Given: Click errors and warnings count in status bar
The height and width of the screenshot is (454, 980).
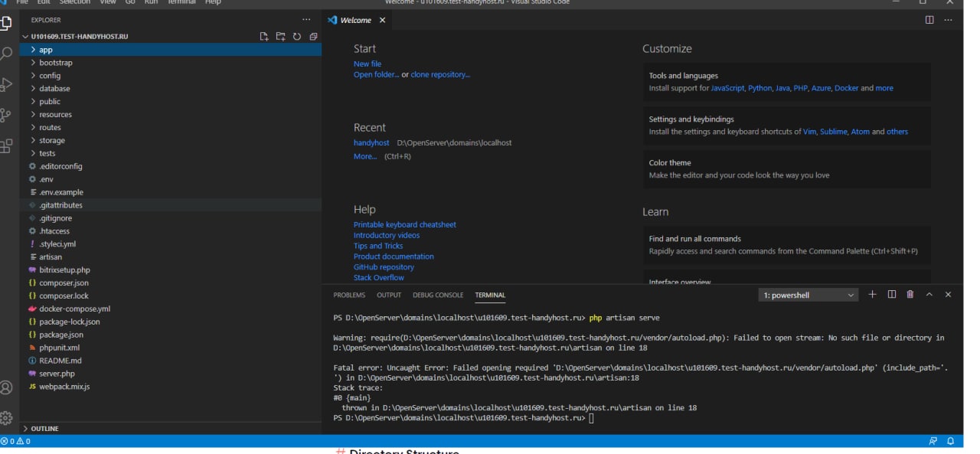Looking at the screenshot, I should pos(15,441).
